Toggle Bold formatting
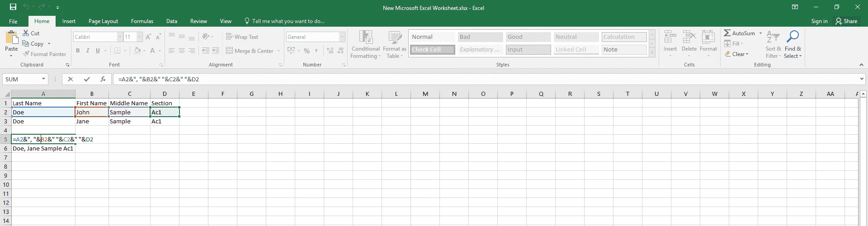 pos(78,51)
